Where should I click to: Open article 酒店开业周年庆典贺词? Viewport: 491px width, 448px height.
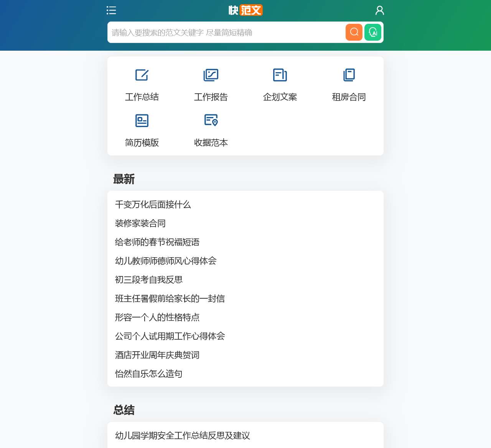click(x=157, y=355)
